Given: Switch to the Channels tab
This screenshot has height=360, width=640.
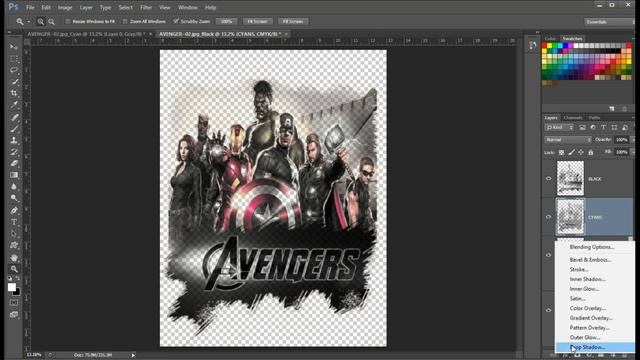Looking at the screenshot, I should pyautogui.click(x=573, y=118).
